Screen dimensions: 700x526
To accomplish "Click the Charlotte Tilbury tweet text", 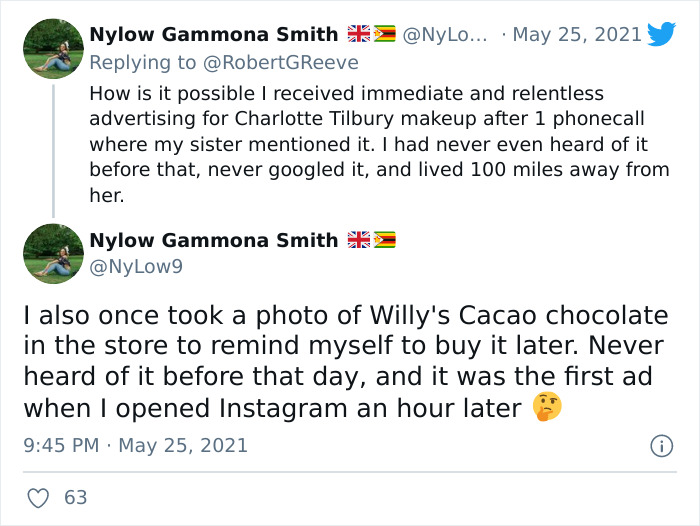I will coord(378,144).
